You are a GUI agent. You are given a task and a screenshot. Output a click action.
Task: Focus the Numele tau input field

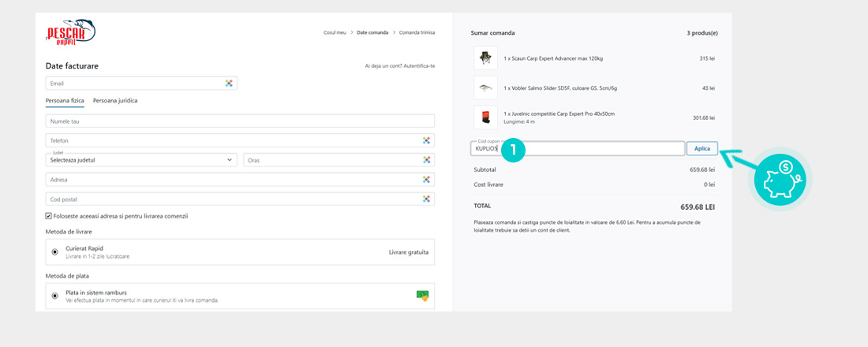tap(240, 121)
